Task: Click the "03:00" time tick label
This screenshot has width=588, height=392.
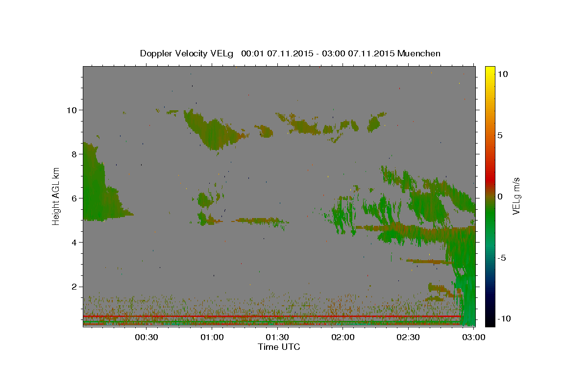Action: (x=473, y=337)
